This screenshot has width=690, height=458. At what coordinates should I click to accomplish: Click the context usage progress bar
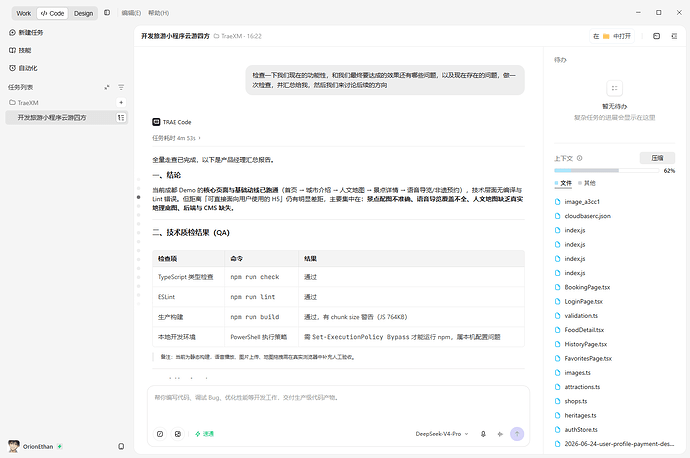click(x=606, y=170)
